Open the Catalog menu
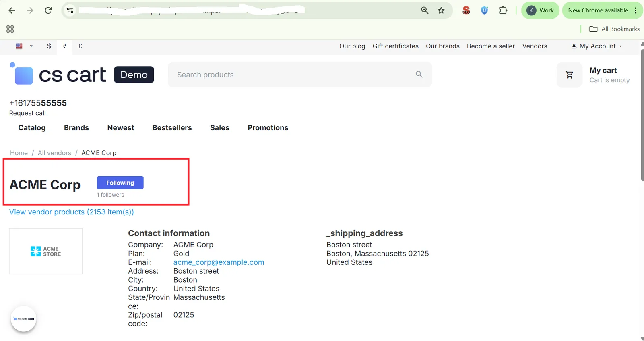644x341 pixels. coord(32,128)
